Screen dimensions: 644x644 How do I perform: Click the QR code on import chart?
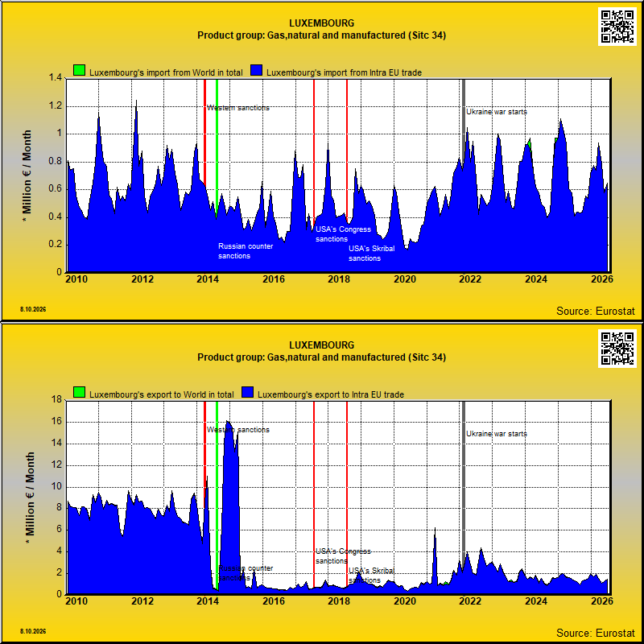[x=617, y=27]
